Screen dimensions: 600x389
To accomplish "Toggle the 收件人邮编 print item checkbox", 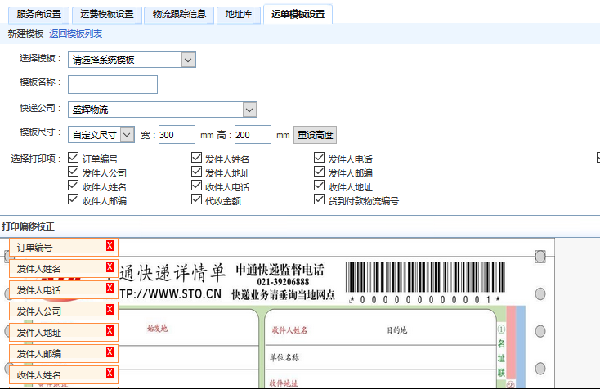I will 73,199.
